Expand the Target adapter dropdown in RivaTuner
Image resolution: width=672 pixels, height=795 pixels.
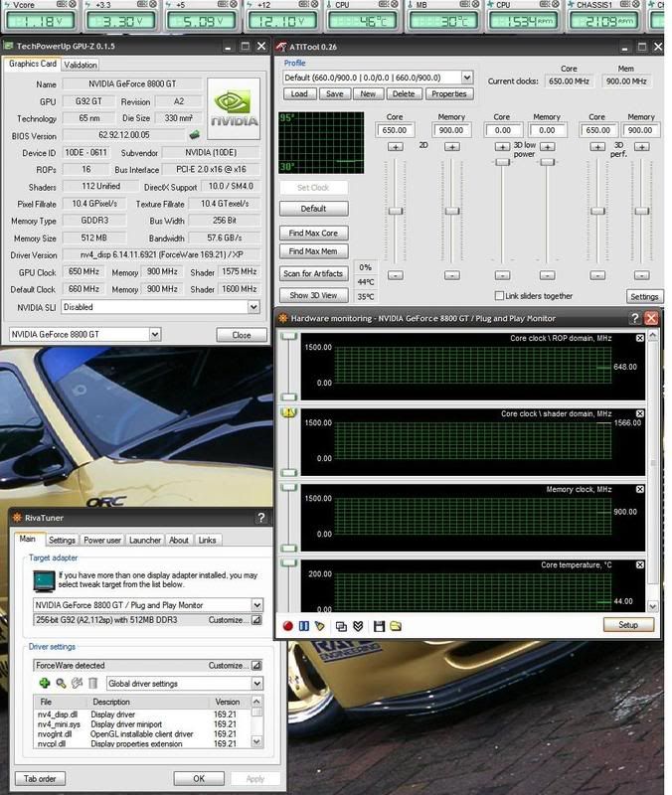pyautogui.click(x=256, y=604)
